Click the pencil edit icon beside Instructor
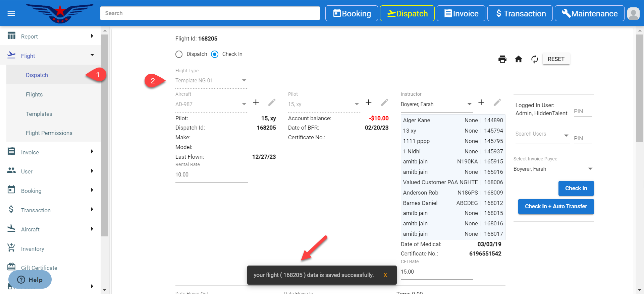This screenshot has width=644, height=294. click(497, 102)
